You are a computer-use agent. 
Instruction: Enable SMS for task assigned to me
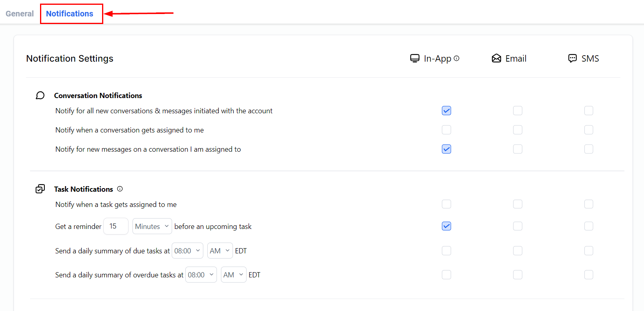pos(588,204)
